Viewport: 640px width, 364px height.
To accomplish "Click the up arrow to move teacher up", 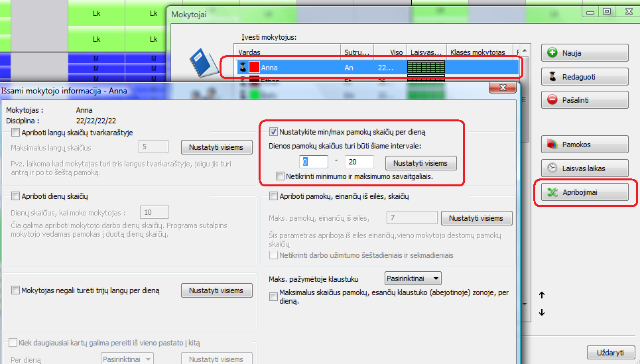I will click(x=542, y=295).
